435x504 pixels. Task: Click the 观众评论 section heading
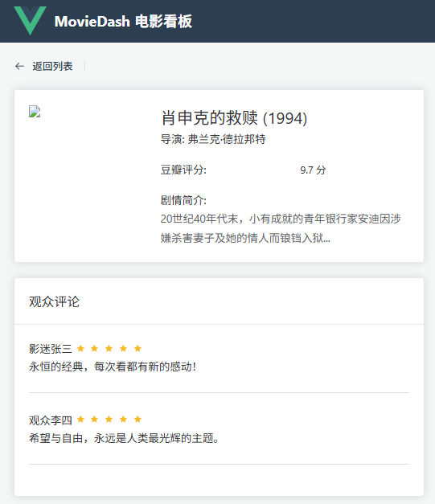[x=54, y=301]
